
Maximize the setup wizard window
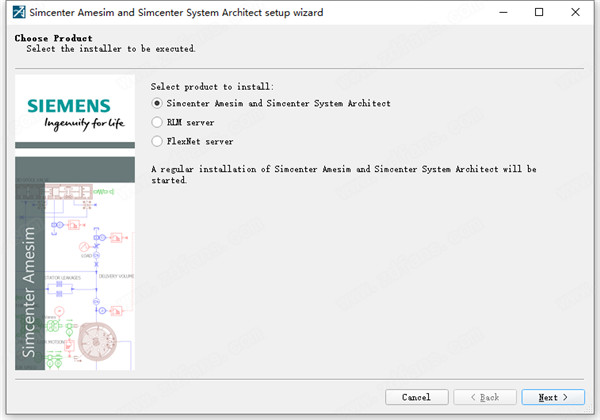[x=539, y=12]
